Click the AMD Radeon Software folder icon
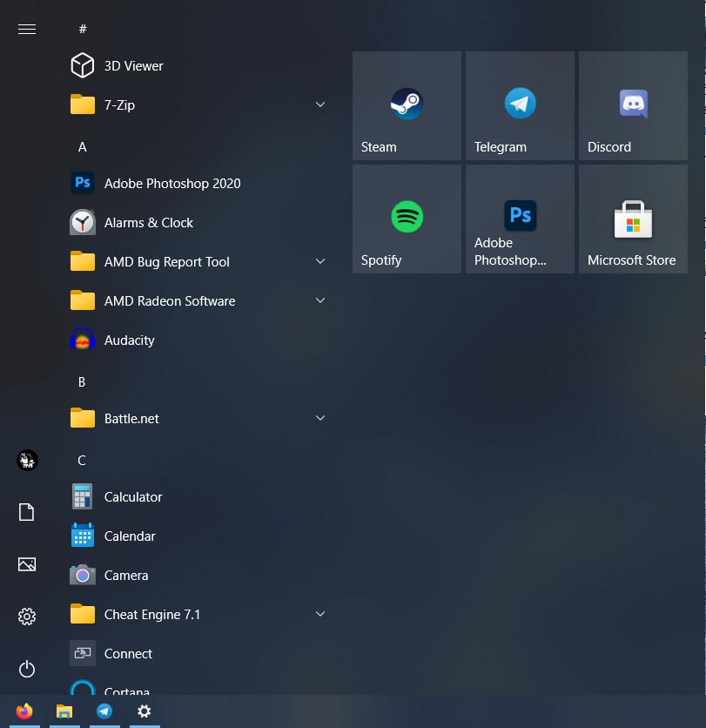The image size is (706, 728). tap(83, 300)
